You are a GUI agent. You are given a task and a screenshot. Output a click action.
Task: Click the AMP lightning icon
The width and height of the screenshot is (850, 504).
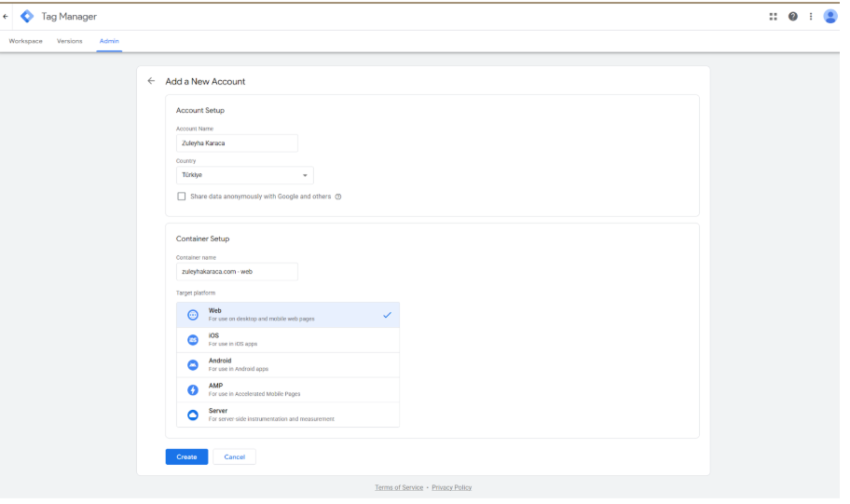point(192,389)
